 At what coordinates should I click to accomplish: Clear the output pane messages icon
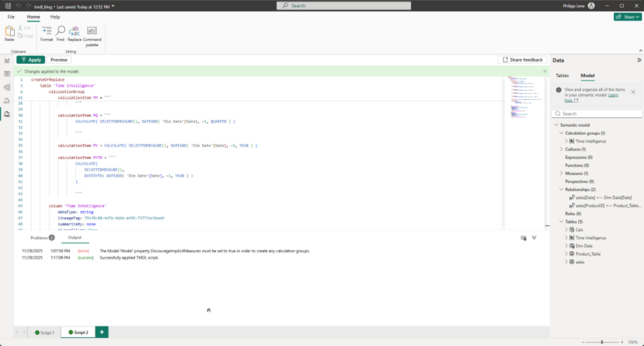point(523,238)
